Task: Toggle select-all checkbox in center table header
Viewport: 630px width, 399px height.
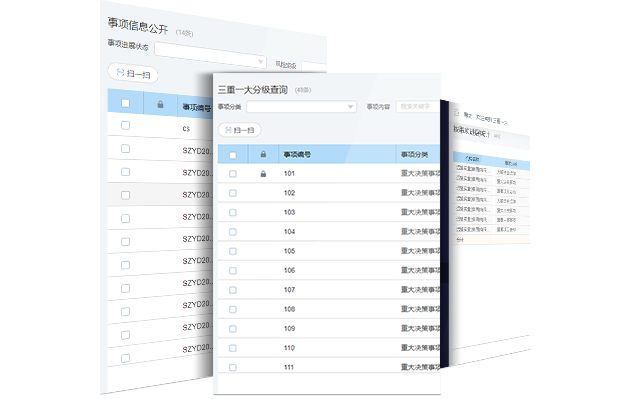Action: click(233, 155)
